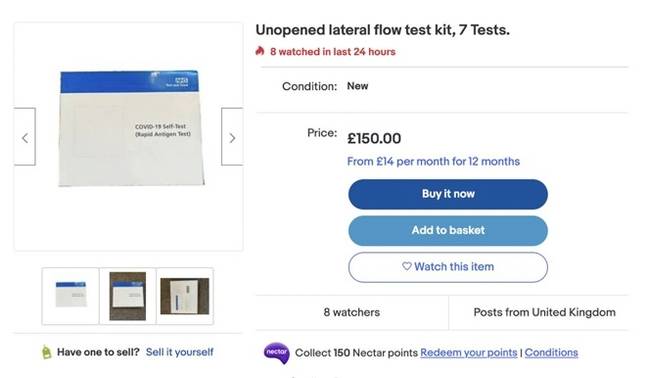This screenshot has width=648, height=378.
Task: Show the previous image with left arrow
Action: coord(25,137)
